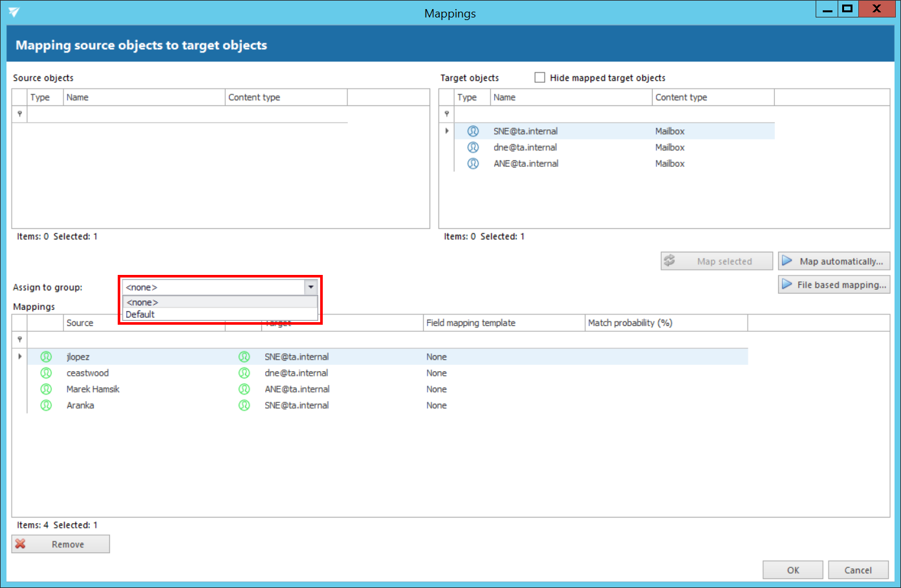Click the green source icon next to ceastwood

pos(46,373)
